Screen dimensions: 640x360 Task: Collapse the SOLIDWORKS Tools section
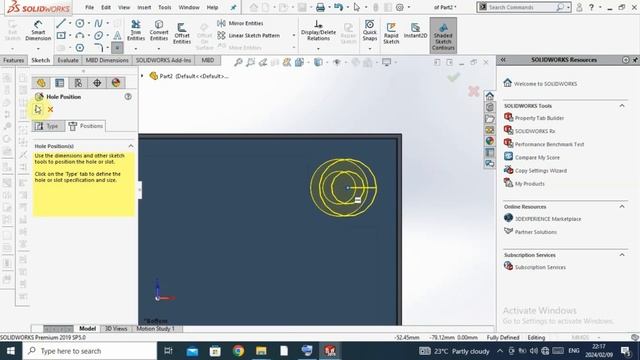pyautogui.click(x=622, y=106)
